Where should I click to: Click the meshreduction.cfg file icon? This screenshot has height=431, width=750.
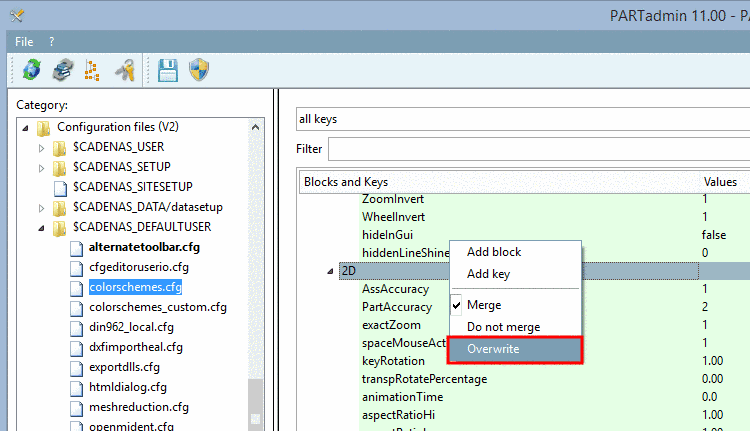76,408
